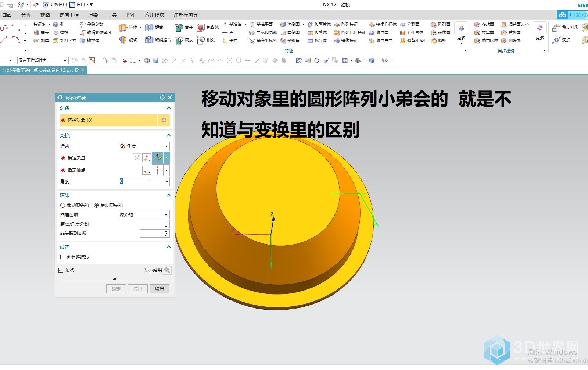Click the 抽壳 (Shell) tool

click(41, 32)
